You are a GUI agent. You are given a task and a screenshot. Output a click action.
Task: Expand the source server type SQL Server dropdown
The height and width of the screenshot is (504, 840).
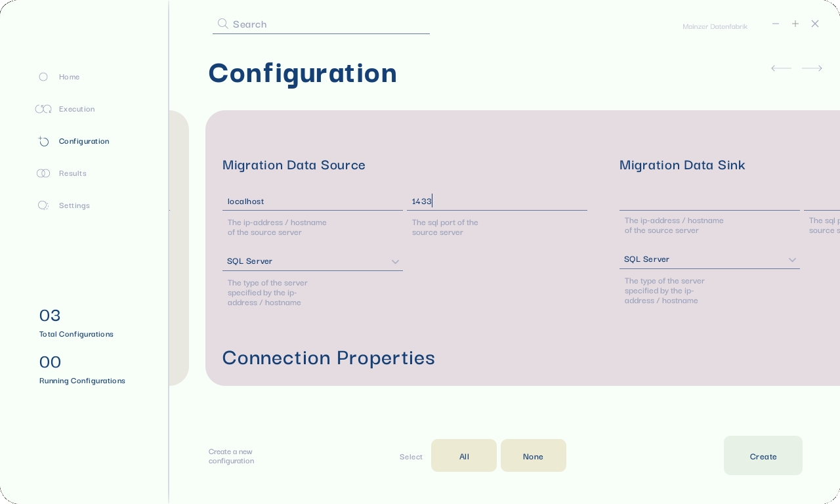click(x=312, y=261)
